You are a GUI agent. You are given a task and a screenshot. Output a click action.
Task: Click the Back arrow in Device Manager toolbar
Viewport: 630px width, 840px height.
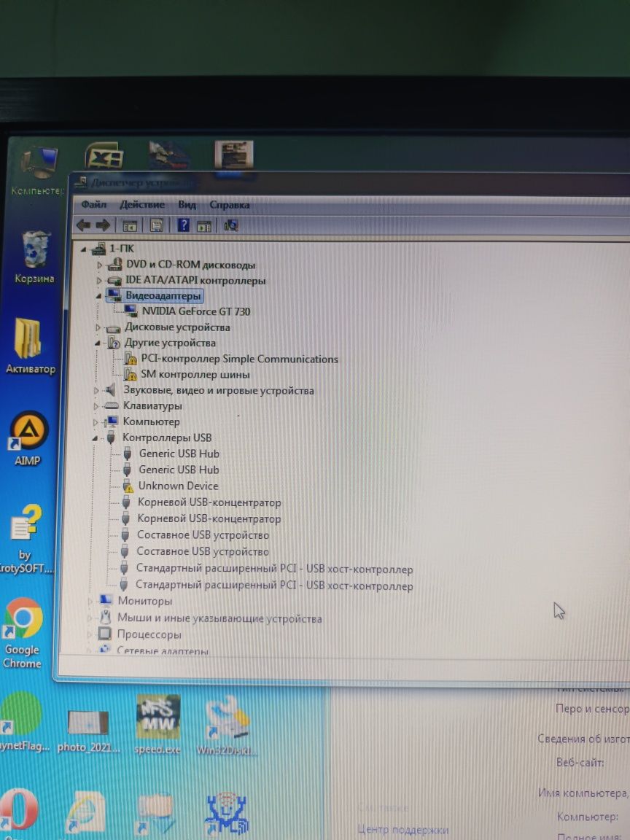[x=83, y=225]
